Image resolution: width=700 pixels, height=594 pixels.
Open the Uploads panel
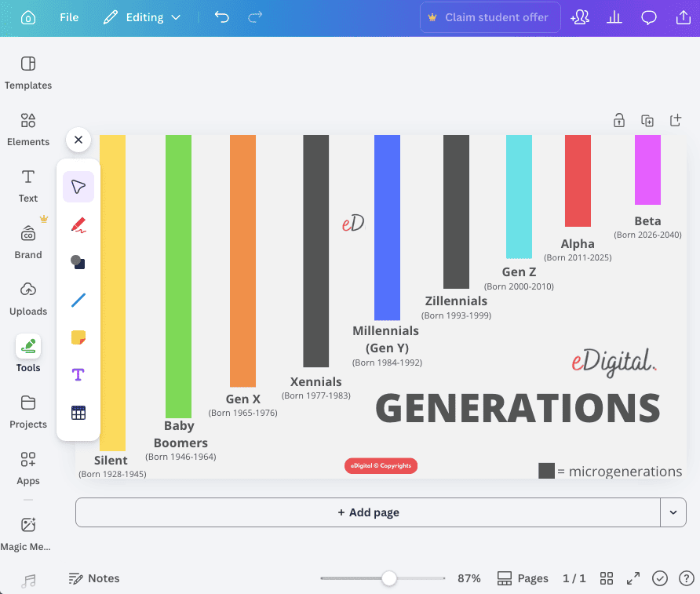tap(28, 299)
